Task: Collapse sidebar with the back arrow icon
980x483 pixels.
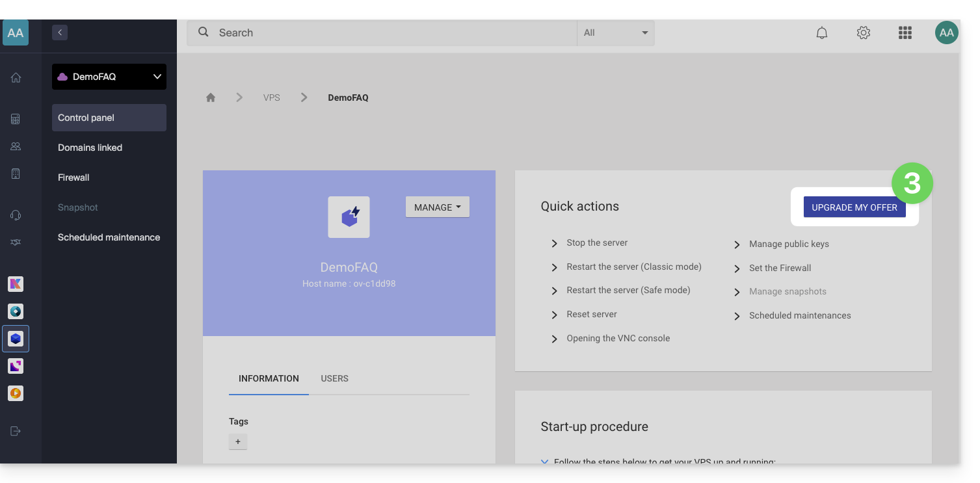Action: click(x=60, y=32)
